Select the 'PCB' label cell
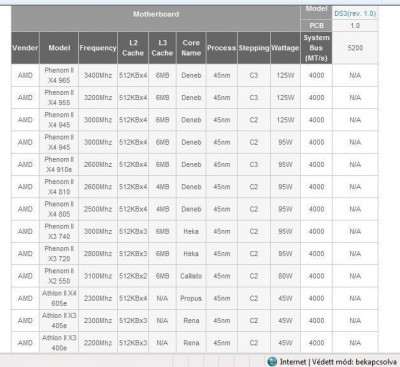This screenshot has width=400, height=367. (316, 25)
